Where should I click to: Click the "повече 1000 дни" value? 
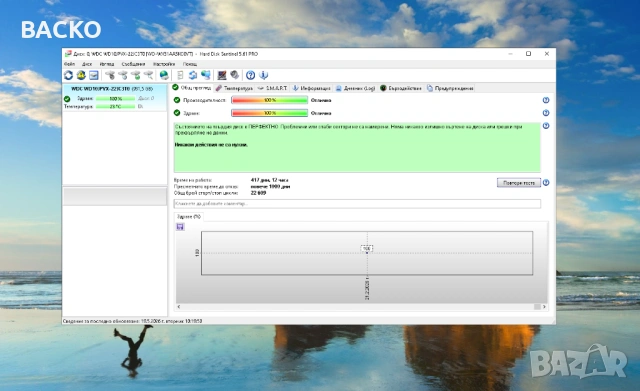[270, 187]
